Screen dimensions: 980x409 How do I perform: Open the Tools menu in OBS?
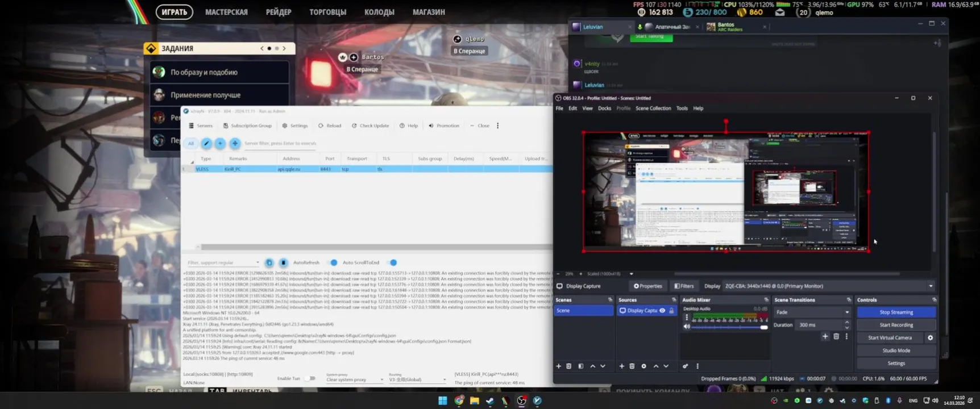(x=682, y=108)
